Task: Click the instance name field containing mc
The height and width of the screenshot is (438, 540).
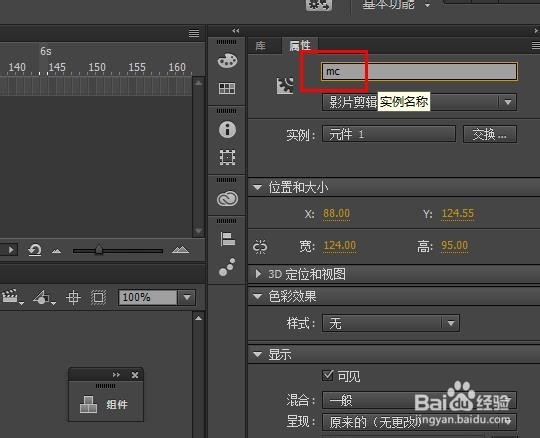Action: (x=419, y=72)
